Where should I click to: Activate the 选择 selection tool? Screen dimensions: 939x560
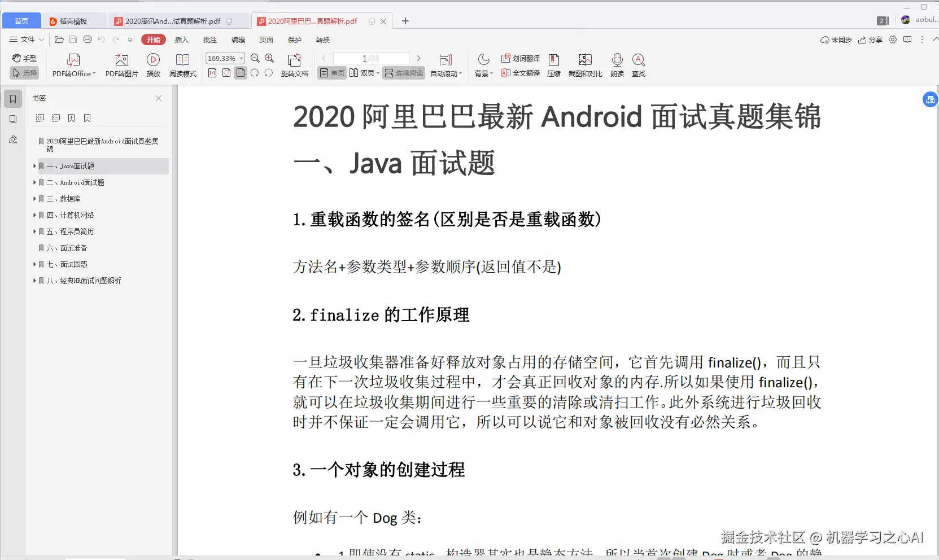[24, 73]
